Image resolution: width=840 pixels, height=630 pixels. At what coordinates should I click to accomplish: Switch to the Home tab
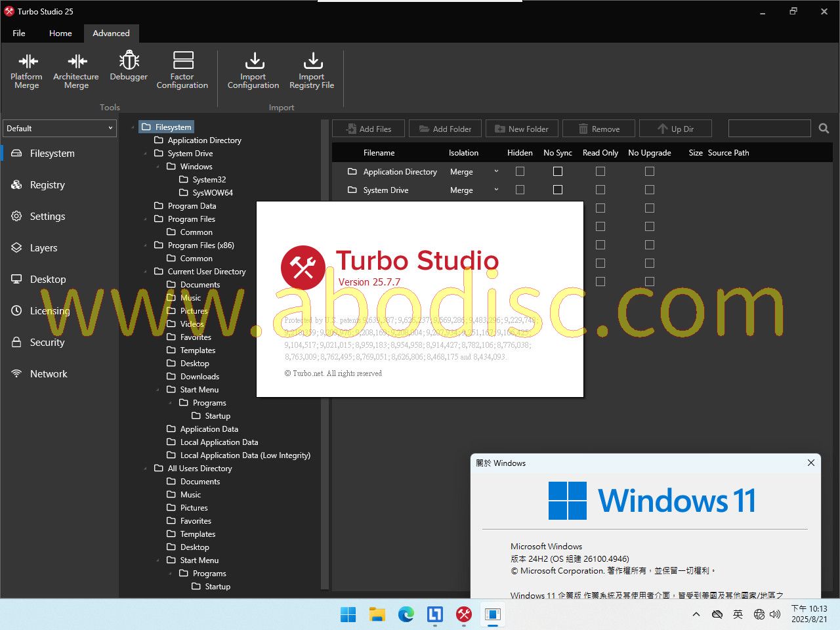tap(60, 33)
